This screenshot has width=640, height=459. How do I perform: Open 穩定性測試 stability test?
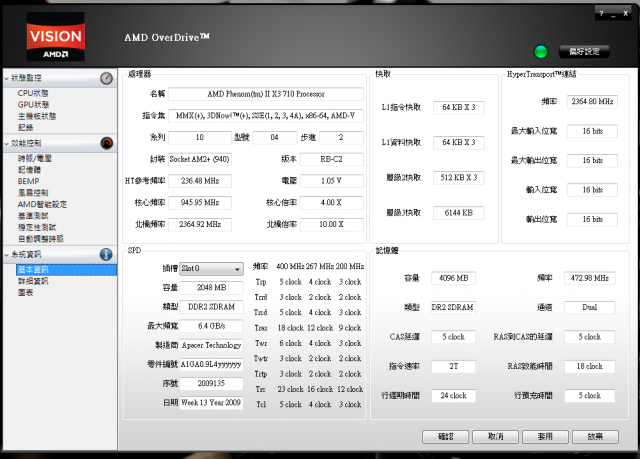(x=37, y=227)
